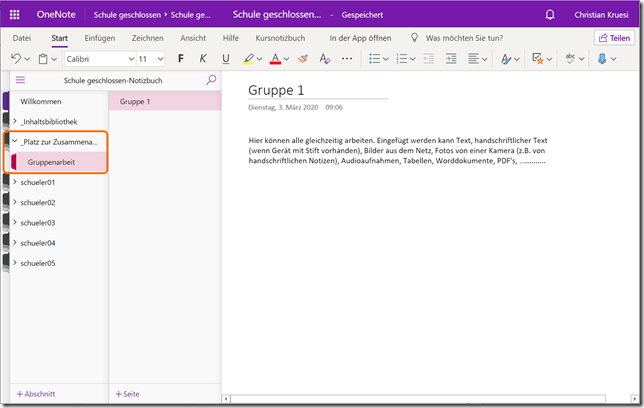Search the notebook with the magnifier icon
Image resolution: width=644 pixels, height=408 pixels.
[x=210, y=79]
